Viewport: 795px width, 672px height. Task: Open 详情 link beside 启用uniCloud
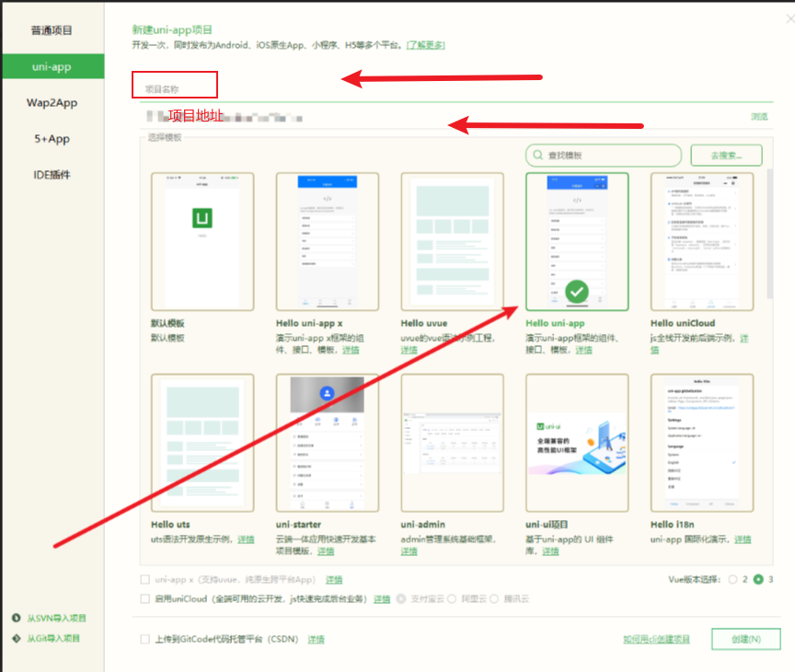382,599
